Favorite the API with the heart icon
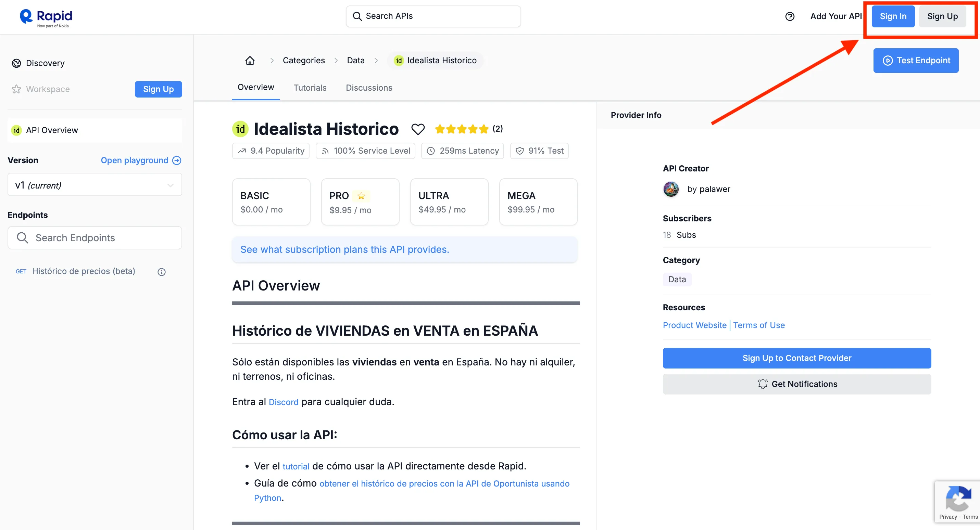This screenshot has height=530, width=980. (418, 129)
